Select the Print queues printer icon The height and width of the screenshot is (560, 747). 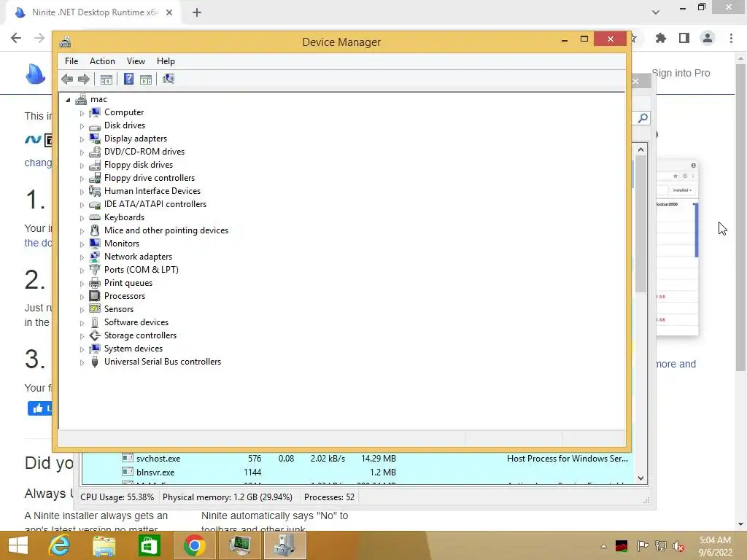click(95, 283)
